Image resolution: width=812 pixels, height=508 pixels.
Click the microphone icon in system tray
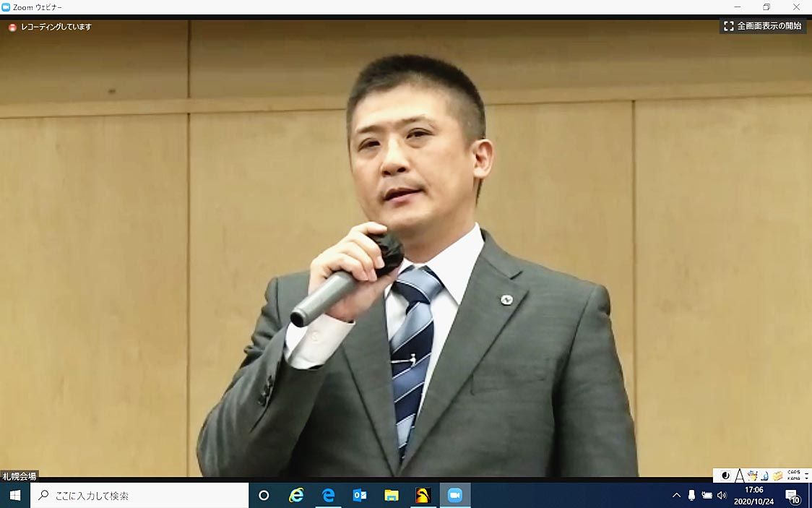coord(691,496)
